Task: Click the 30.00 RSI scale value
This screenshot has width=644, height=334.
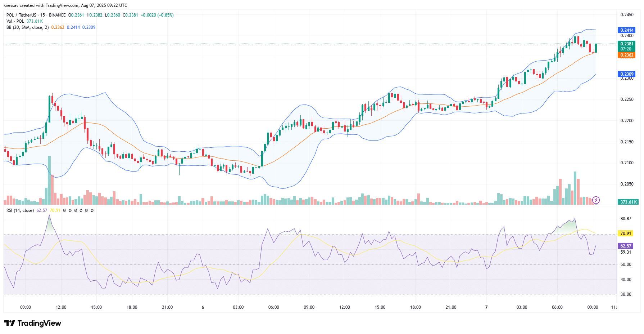Action: tap(626, 294)
